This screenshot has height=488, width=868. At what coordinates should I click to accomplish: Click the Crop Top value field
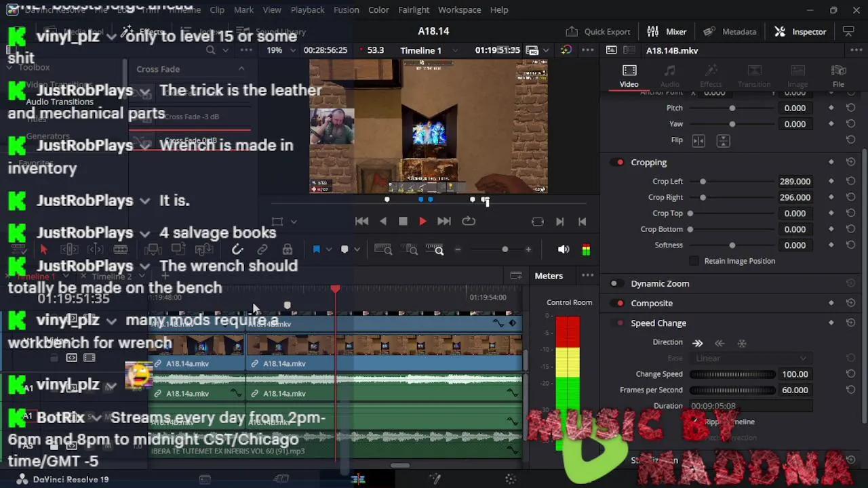(795, 213)
